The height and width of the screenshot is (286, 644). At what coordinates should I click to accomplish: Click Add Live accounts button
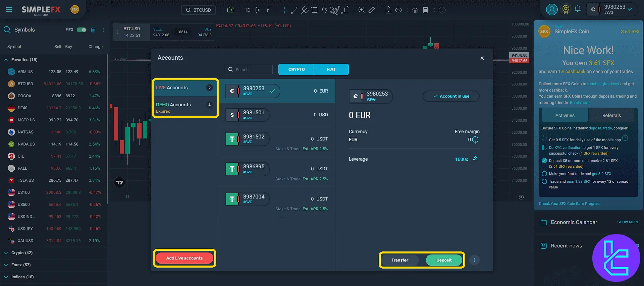click(x=184, y=258)
